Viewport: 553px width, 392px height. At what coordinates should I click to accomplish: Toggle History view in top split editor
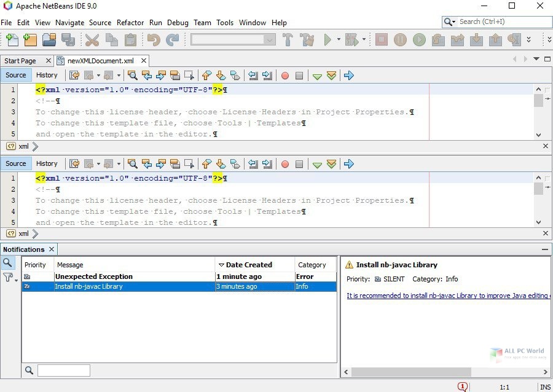pyautogui.click(x=47, y=75)
